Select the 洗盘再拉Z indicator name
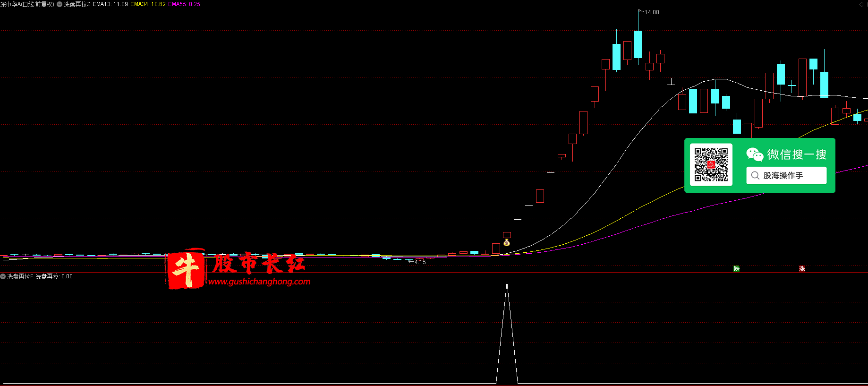 (77, 4)
